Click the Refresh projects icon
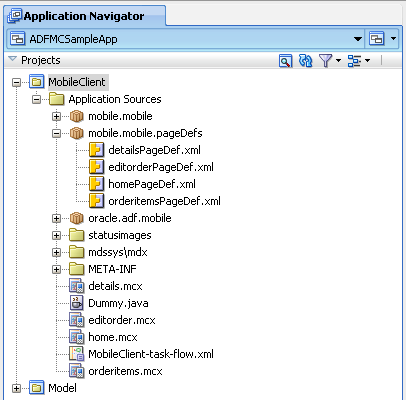Viewport: 406px width, 400px height. (x=305, y=61)
